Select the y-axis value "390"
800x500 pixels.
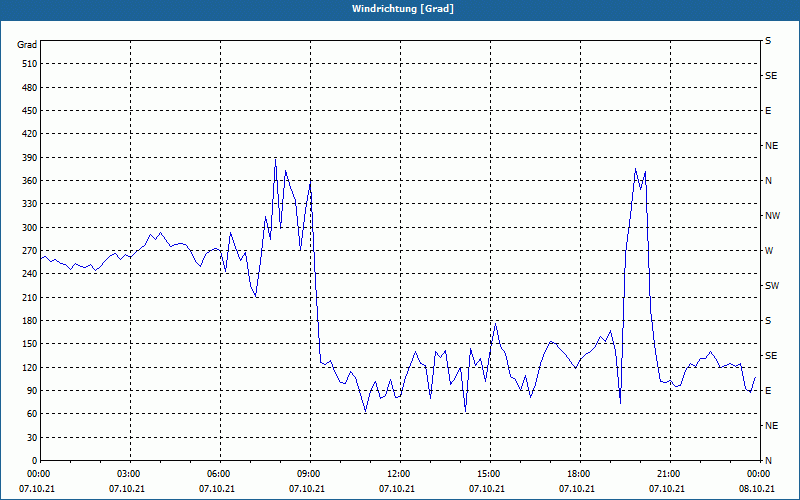click(x=30, y=158)
